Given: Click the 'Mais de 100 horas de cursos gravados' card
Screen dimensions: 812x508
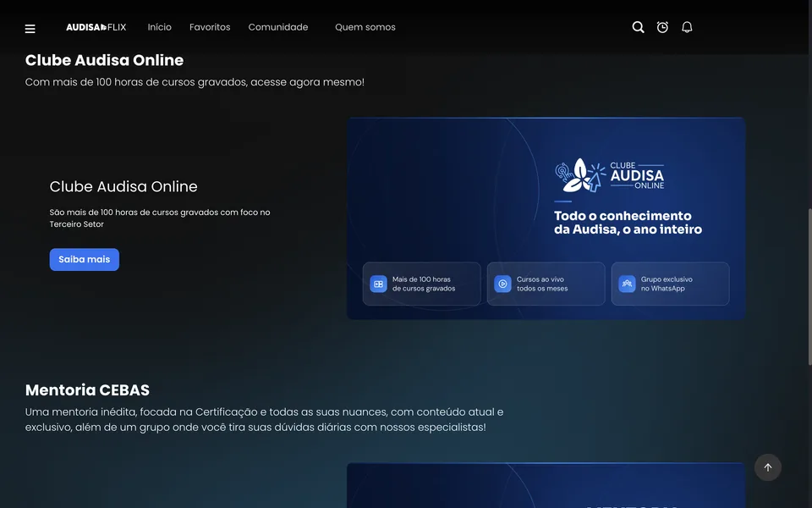Looking at the screenshot, I should 421,284.
